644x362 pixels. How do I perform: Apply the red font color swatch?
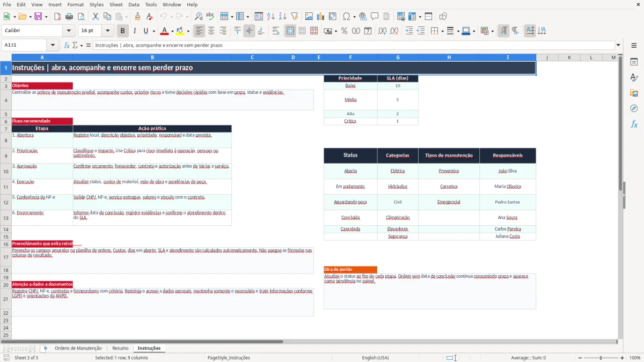point(164,31)
